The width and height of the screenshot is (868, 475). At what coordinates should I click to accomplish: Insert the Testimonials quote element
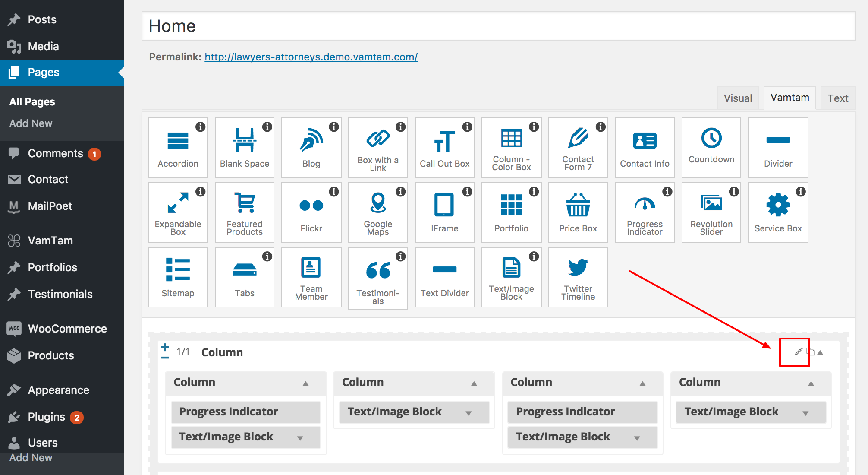pyautogui.click(x=378, y=277)
